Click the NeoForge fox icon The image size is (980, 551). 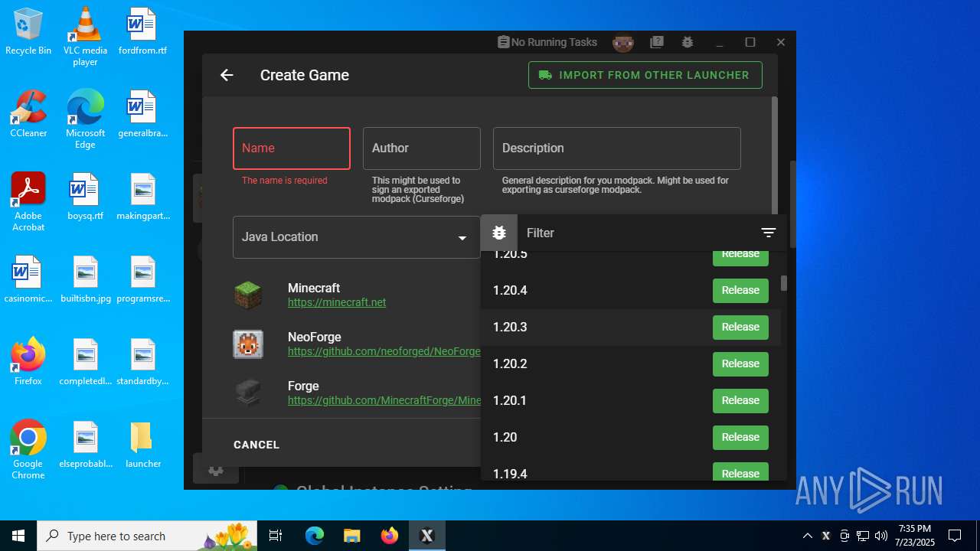[x=248, y=344]
